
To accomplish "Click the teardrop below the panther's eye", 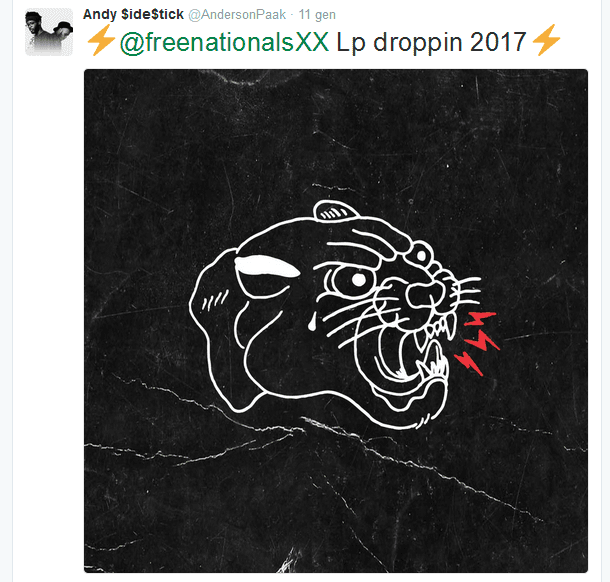I will [x=312, y=323].
